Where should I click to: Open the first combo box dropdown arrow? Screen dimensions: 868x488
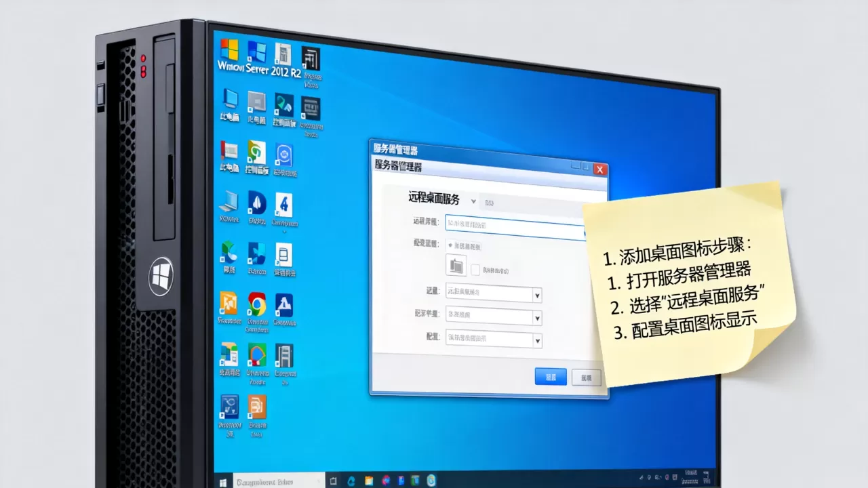coord(537,295)
